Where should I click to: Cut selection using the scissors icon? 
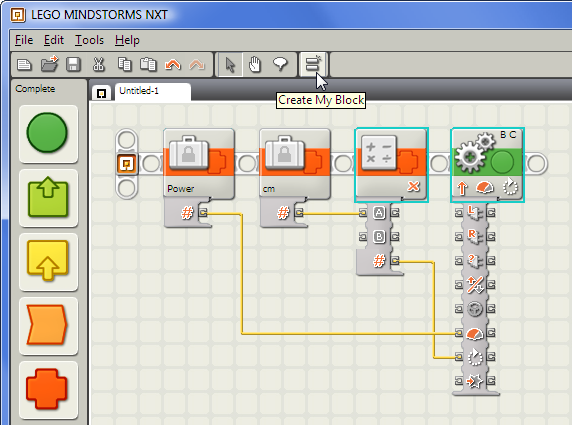point(98,64)
